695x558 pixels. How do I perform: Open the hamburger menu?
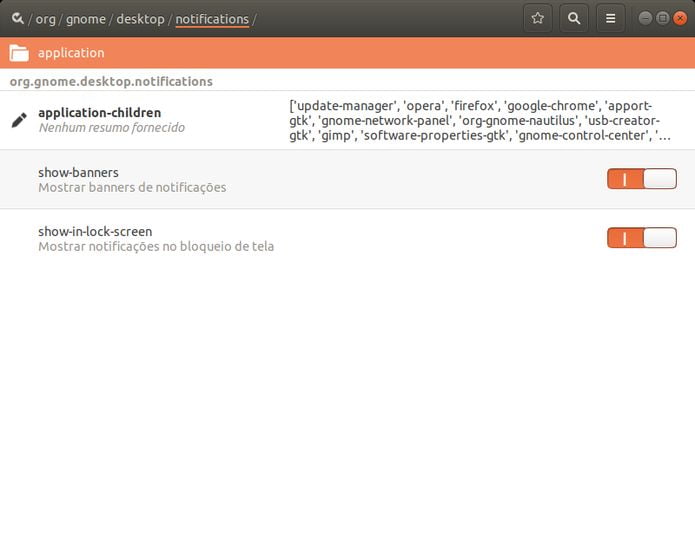point(610,18)
